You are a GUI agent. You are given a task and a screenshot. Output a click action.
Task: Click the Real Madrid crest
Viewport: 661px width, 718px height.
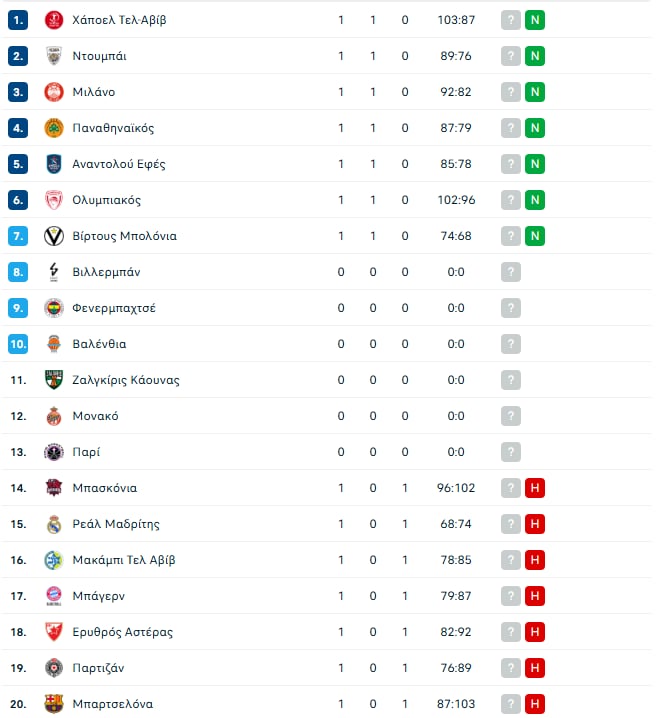(54, 524)
